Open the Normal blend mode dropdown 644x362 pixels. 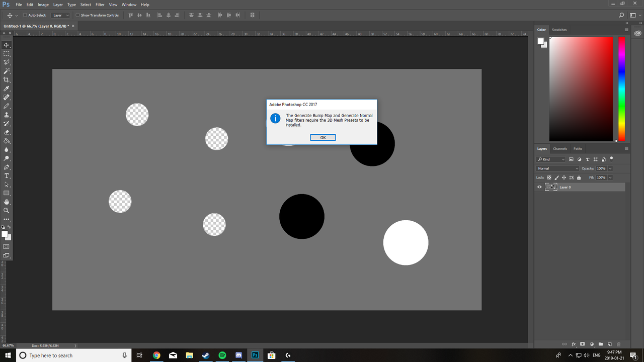[x=557, y=168]
